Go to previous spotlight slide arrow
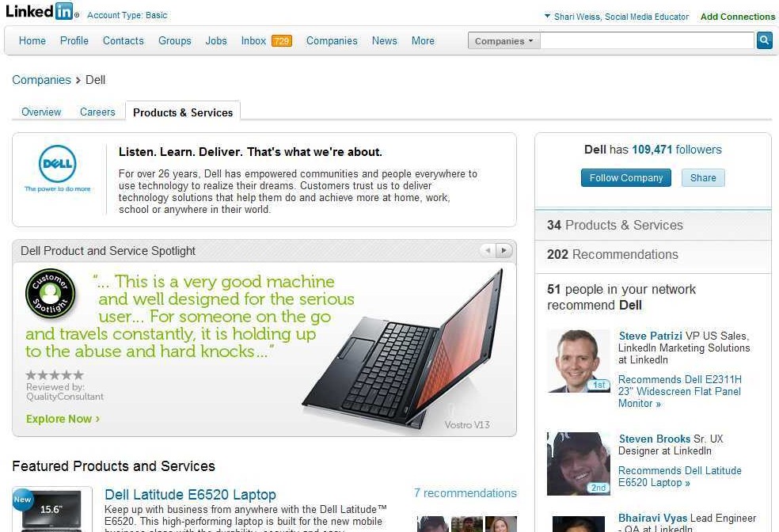 click(x=488, y=250)
